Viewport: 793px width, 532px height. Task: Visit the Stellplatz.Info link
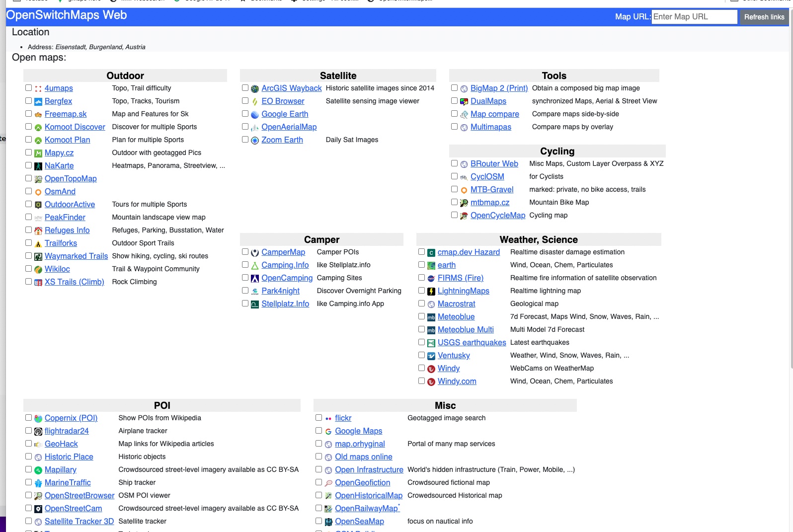point(285,304)
